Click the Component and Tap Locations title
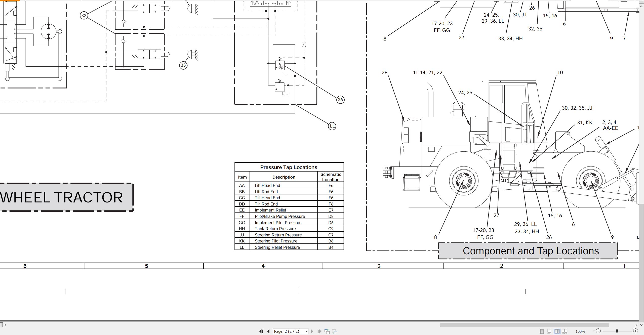Screen dimensions: 644x335 point(531,251)
